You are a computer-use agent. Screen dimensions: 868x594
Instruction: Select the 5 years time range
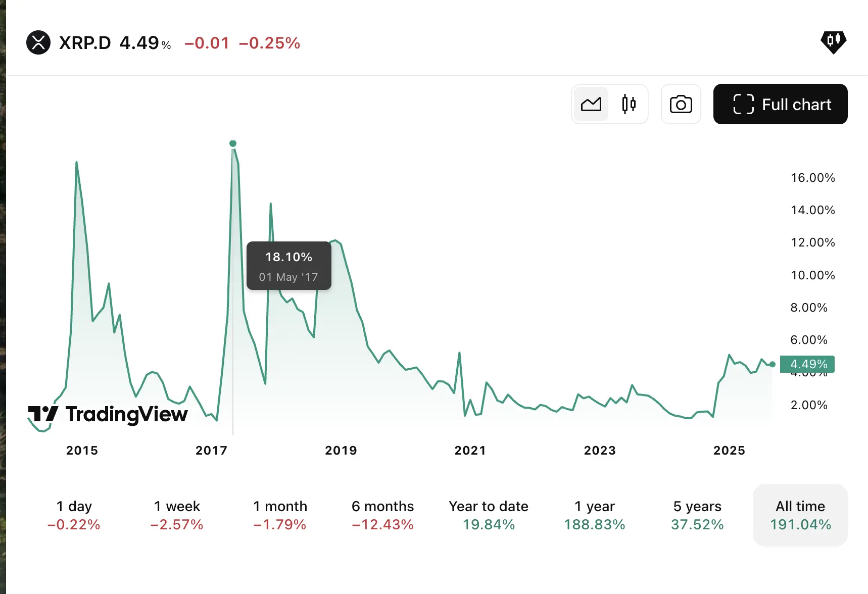pos(697,515)
